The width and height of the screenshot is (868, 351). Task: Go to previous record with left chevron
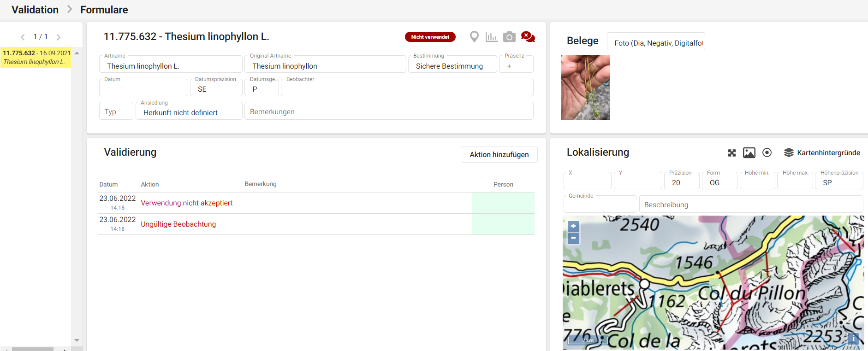[x=23, y=37]
